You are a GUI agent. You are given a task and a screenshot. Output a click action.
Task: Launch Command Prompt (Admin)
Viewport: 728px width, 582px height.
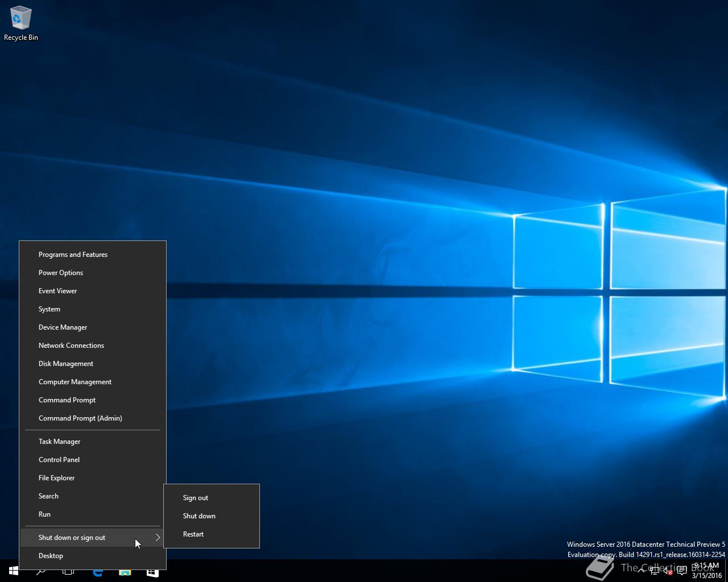93,418
